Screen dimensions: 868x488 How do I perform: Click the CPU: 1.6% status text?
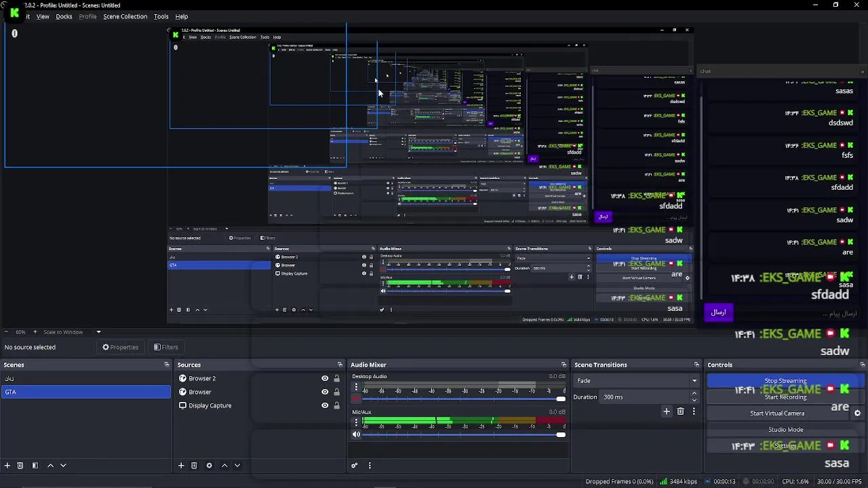click(x=795, y=481)
